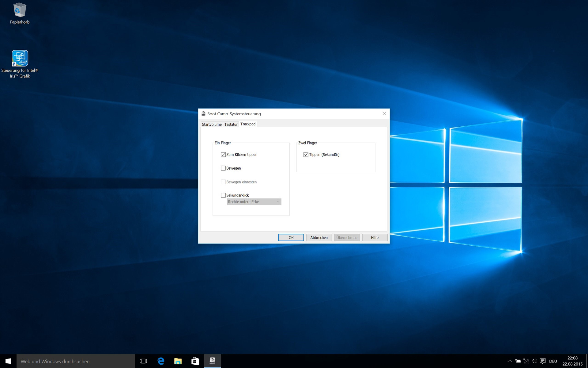Show hidden icons tray chevron

510,361
